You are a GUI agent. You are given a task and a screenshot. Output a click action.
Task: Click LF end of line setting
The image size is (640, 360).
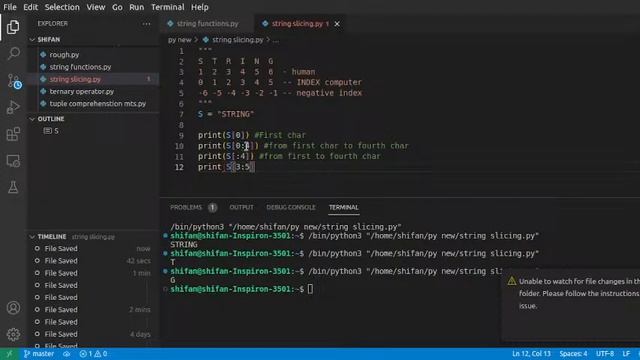tap(626, 354)
